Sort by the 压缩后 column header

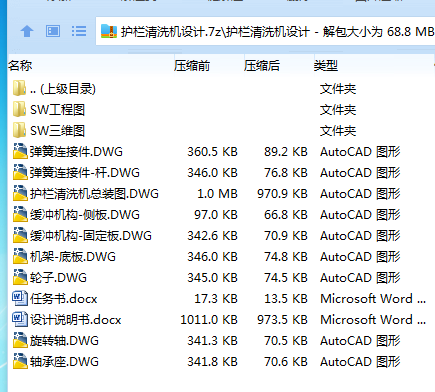pos(262,65)
